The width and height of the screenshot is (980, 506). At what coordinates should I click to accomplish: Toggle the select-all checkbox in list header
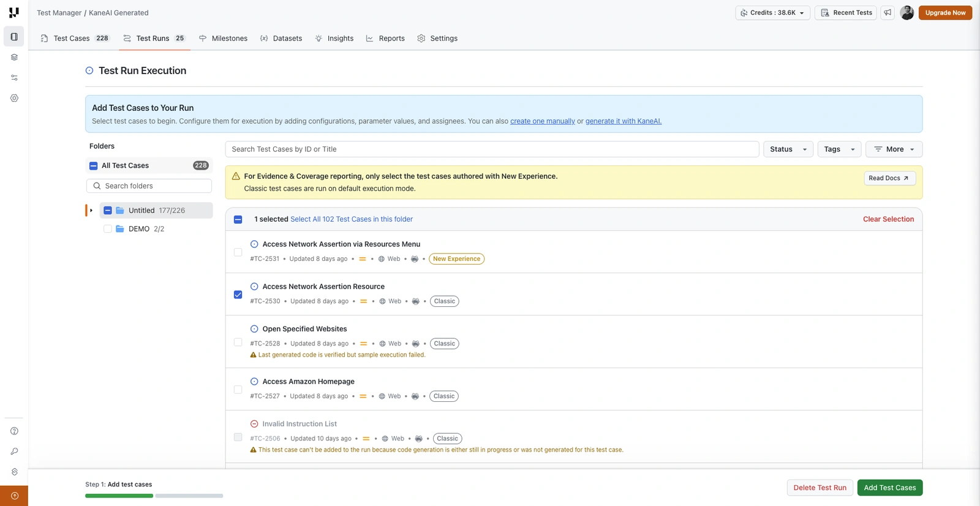point(238,219)
